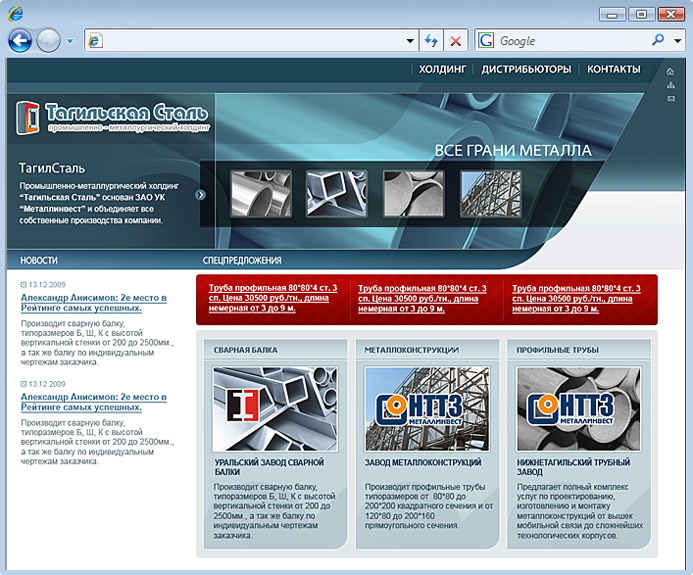
Task: Maximize the browser window
Action: [642, 15]
